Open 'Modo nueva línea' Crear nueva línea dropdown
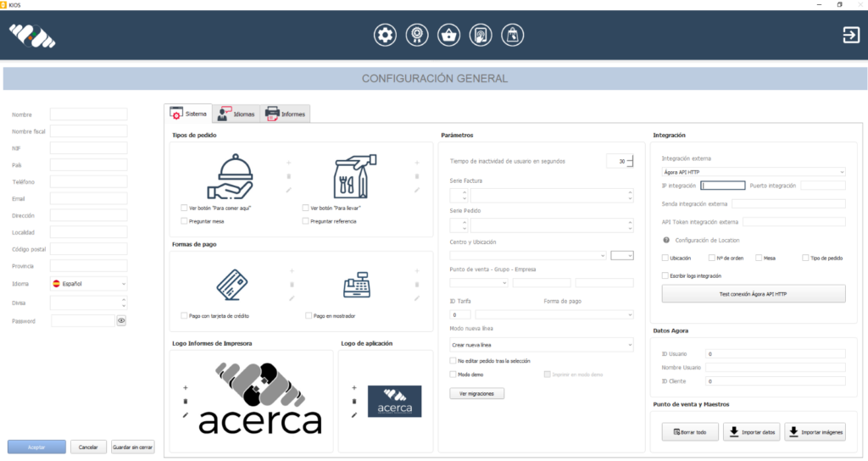868x461 pixels. 542,345
